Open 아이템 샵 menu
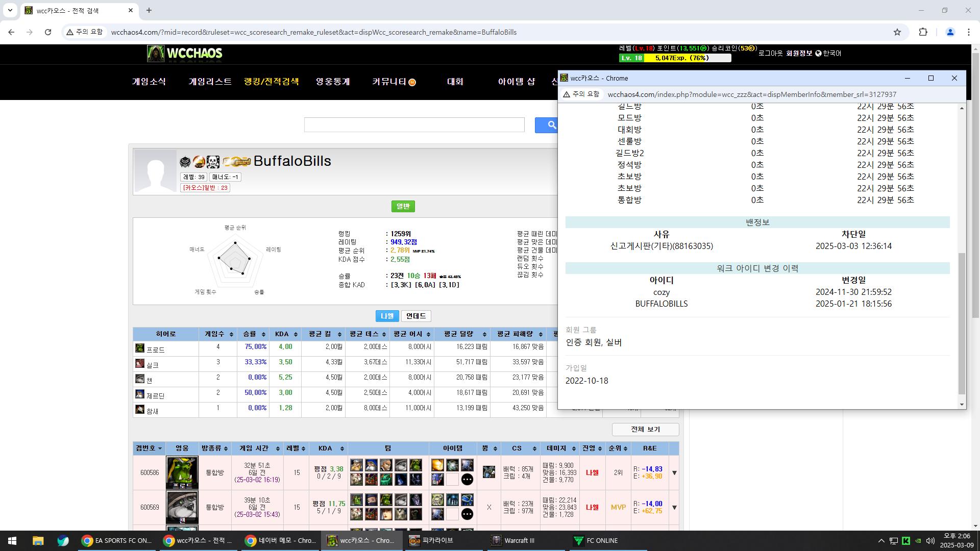980x551 pixels. coord(516,82)
